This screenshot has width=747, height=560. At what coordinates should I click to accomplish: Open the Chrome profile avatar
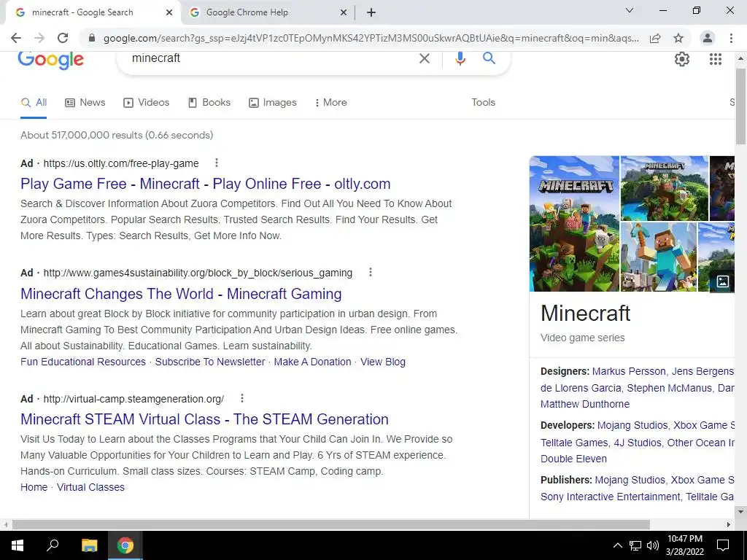(x=708, y=38)
